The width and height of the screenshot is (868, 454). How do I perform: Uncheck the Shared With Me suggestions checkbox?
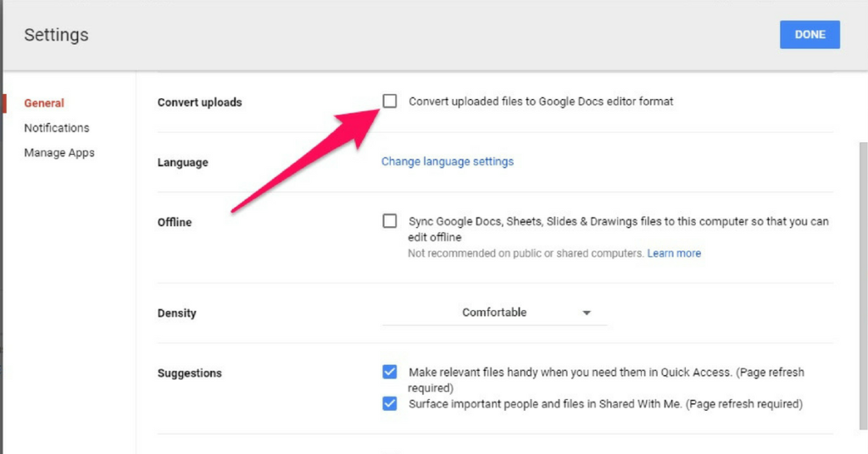click(x=390, y=403)
